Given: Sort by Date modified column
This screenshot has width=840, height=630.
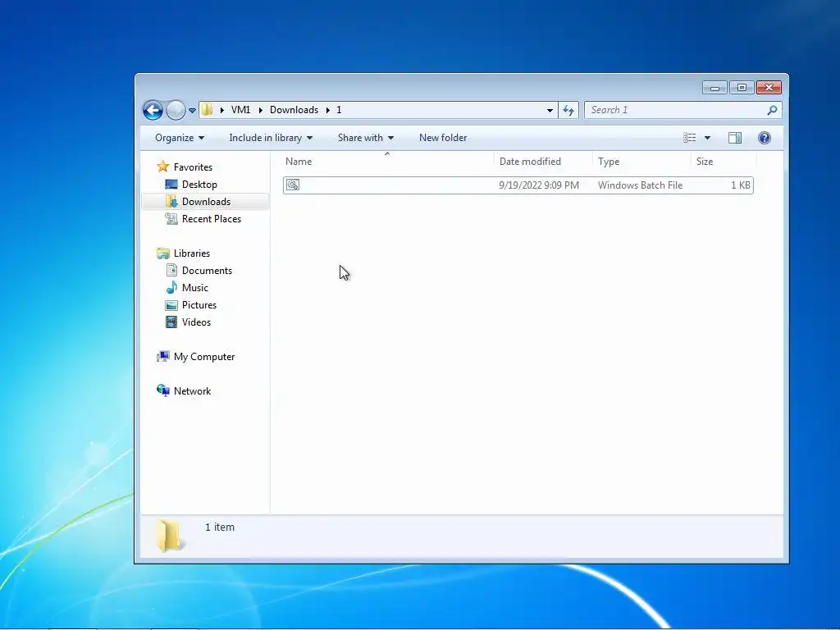Looking at the screenshot, I should [x=543, y=162].
